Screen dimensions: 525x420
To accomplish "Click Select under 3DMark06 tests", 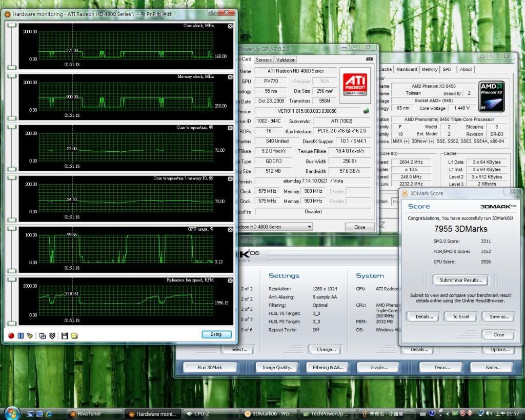I will tap(239, 349).
